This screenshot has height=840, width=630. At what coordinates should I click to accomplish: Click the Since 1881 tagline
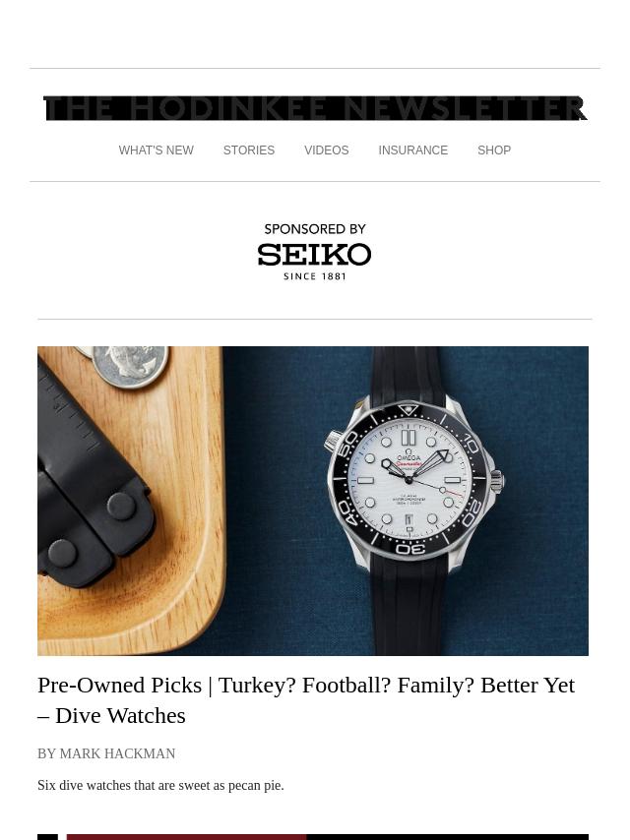pyautogui.click(x=315, y=276)
